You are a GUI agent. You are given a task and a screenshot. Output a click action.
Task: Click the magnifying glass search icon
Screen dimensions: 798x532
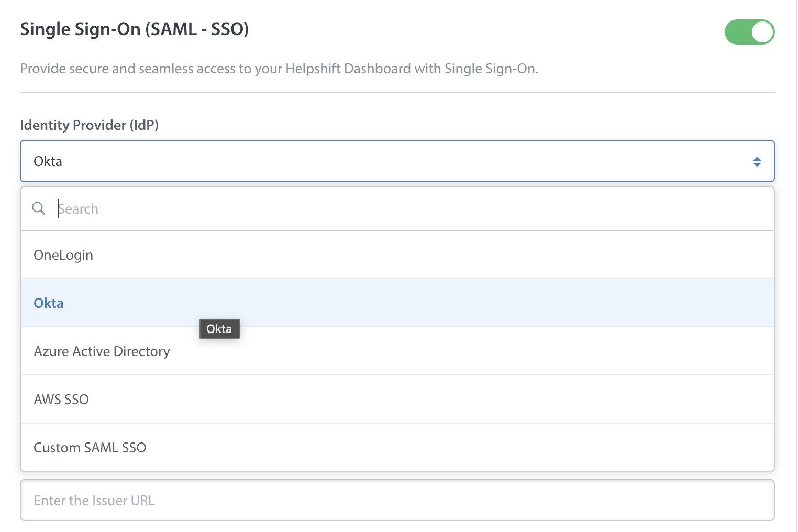click(39, 208)
